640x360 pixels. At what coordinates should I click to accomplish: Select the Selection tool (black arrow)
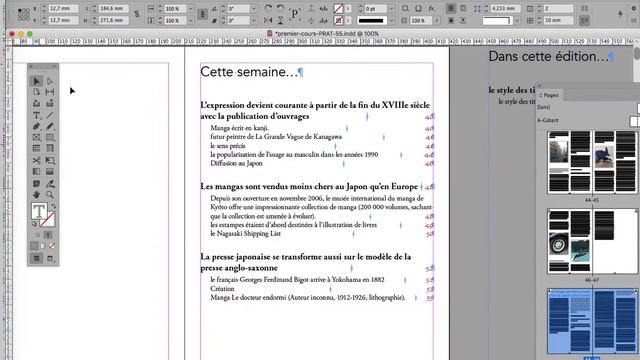(x=36, y=81)
